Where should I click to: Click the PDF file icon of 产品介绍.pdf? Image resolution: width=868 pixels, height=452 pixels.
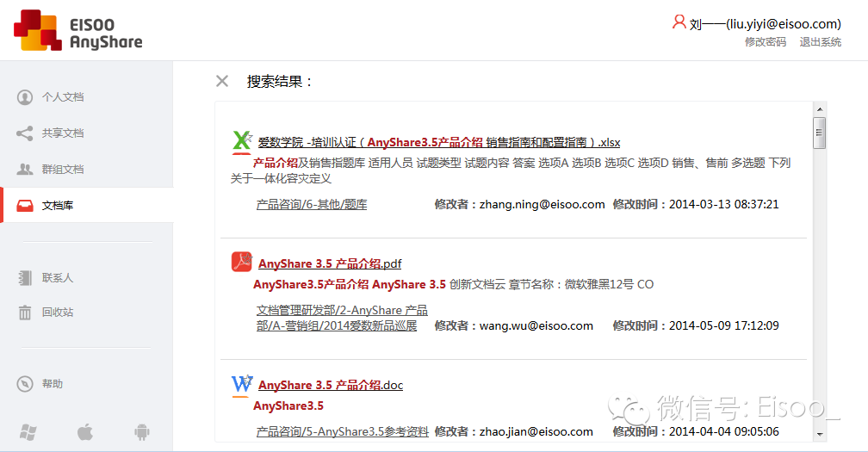pos(242,263)
